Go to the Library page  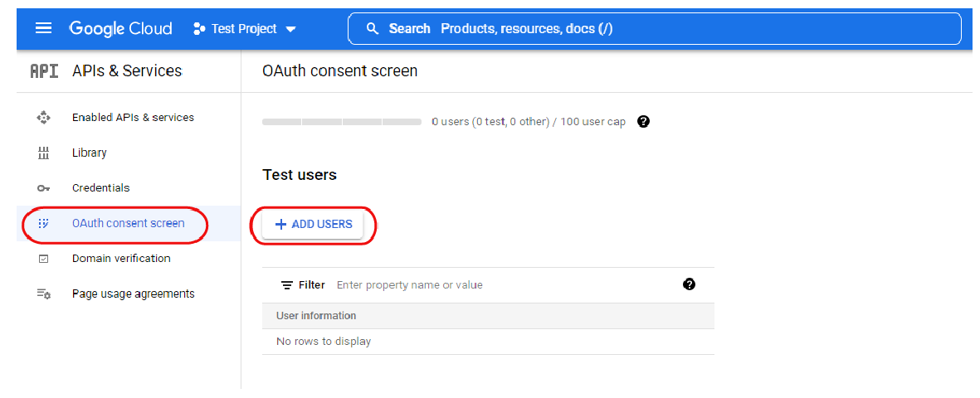(x=90, y=153)
